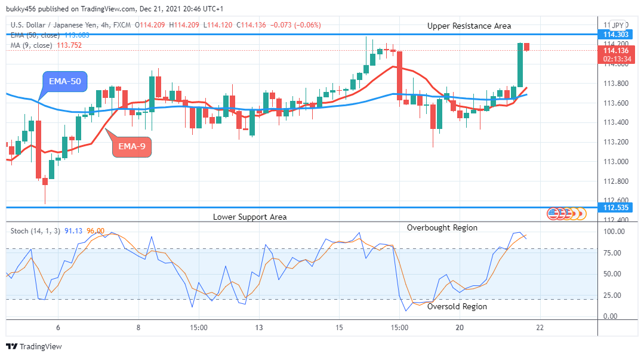Click the date label 13 on time axis
The width and height of the screenshot is (644, 357).
[x=259, y=327]
